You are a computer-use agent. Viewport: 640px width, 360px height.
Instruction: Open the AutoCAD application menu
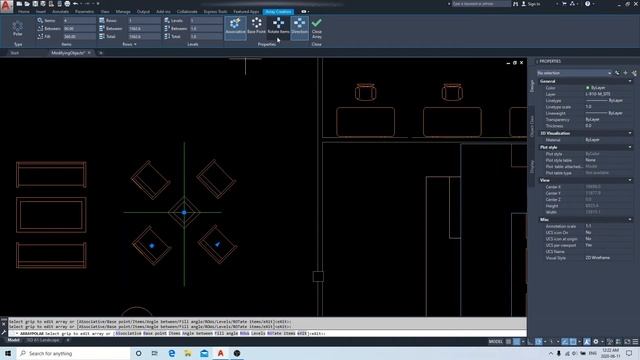6,6
